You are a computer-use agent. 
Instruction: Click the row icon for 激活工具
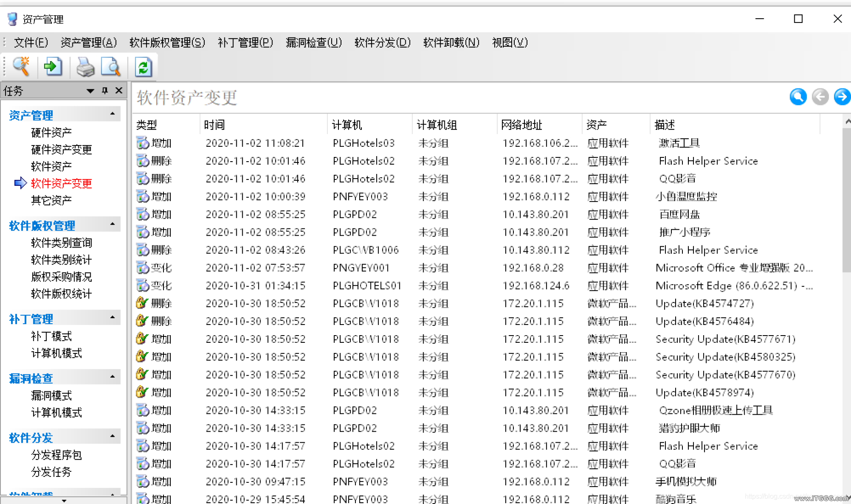point(143,143)
